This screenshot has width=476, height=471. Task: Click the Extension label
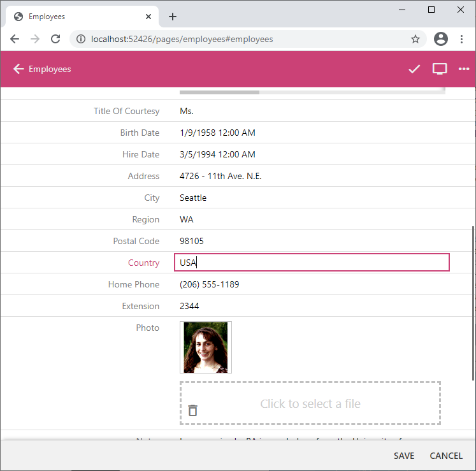[x=141, y=306]
